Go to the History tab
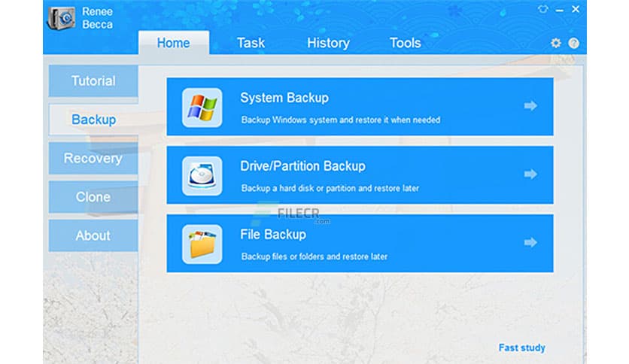This screenshot has height=364, width=629. (328, 43)
